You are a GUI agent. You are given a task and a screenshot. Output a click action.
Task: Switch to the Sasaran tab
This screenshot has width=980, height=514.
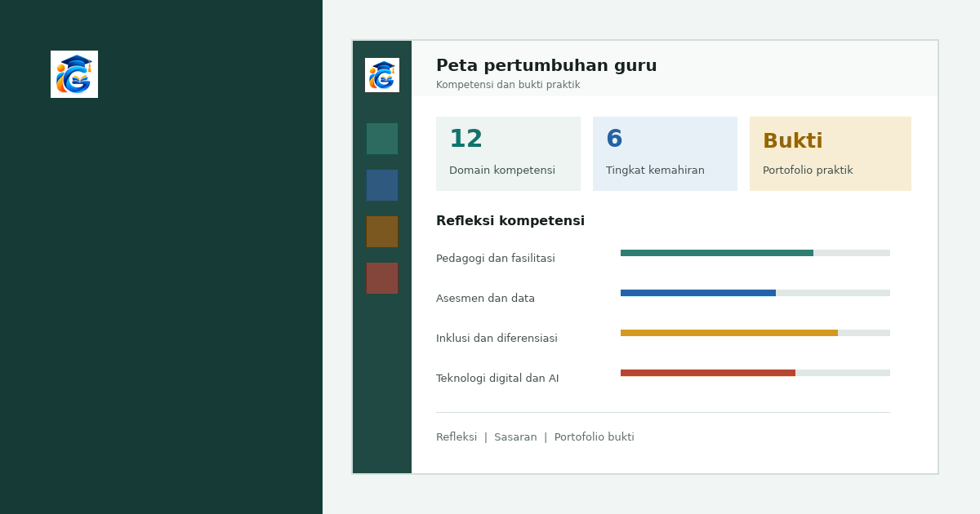click(x=515, y=437)
